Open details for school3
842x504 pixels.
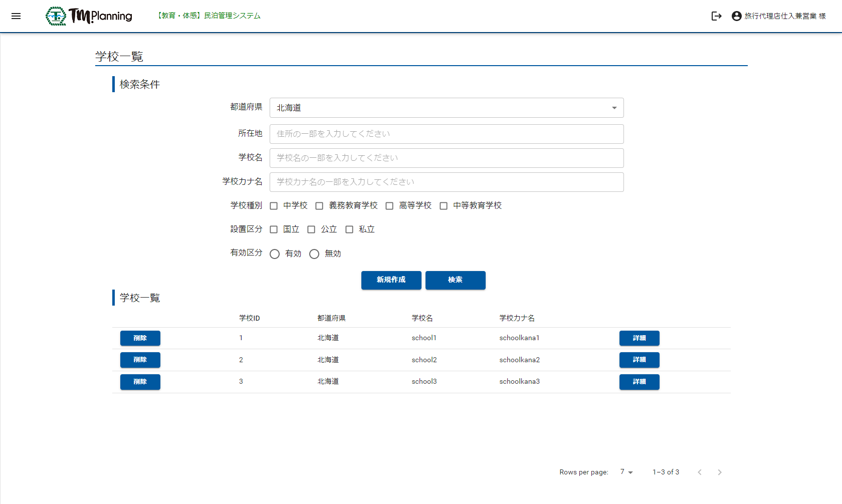639,382
